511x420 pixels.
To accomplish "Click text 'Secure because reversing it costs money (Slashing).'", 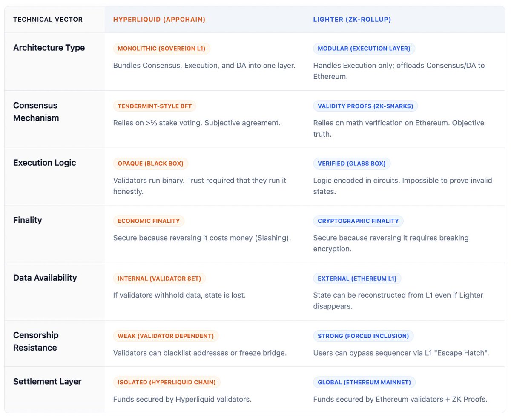I will coord(202,238).
